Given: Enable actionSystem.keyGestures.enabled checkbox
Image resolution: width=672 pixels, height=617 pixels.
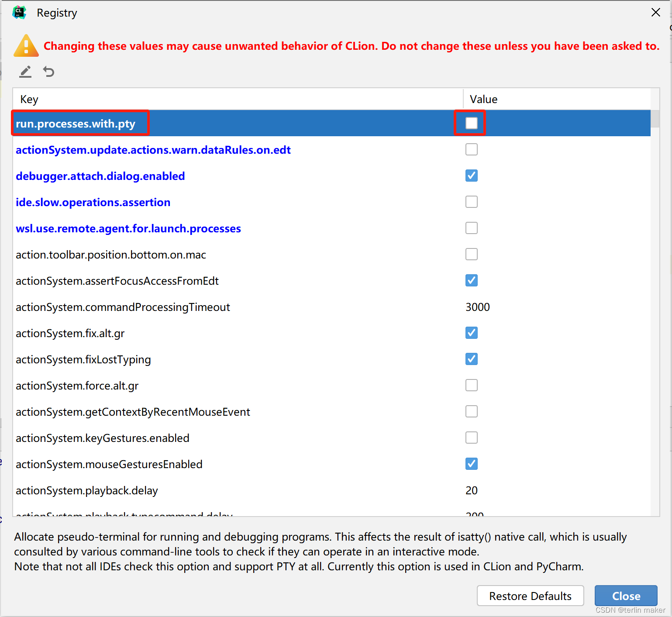Looking at the screenshot, I should (x=472, y=438).
